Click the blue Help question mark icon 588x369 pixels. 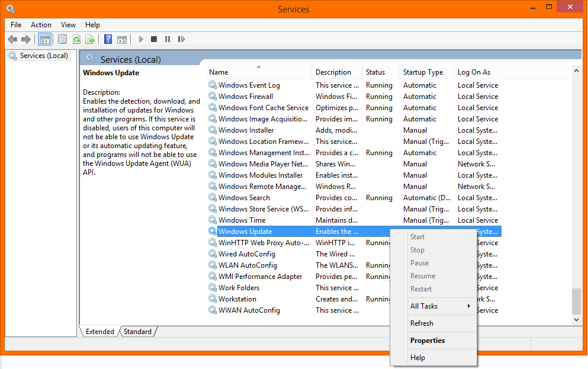coord(108,40)
